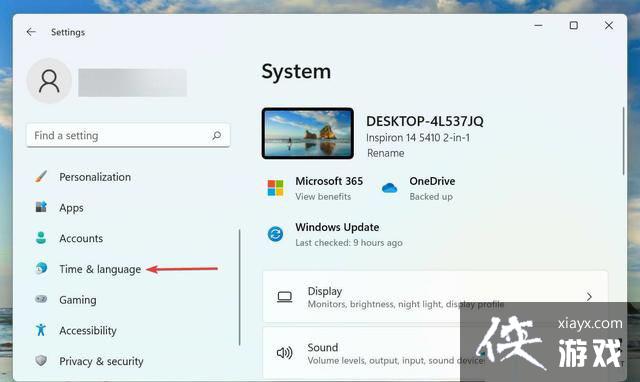Click the Accessibility figure icon

41,330
